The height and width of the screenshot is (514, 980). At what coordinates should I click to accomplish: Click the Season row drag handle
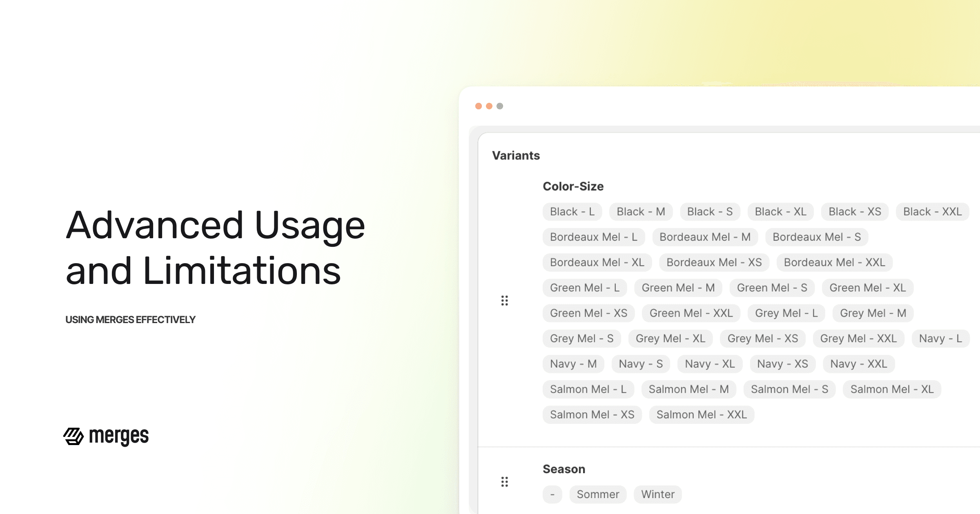tap(505, 482)
